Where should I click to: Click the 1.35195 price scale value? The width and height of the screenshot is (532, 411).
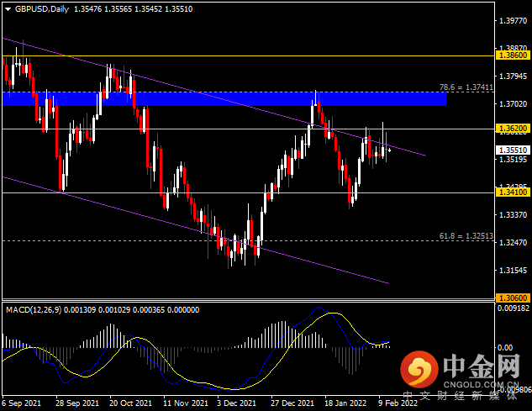tap(513, 159)
